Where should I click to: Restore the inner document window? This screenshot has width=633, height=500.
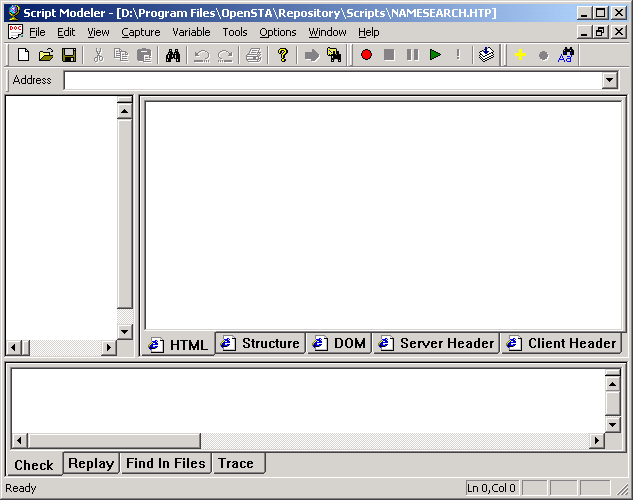600,31
